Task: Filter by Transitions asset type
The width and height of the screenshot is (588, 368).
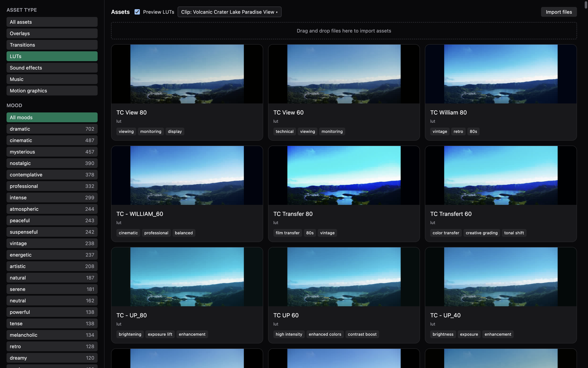Action: tap(52, 45)
